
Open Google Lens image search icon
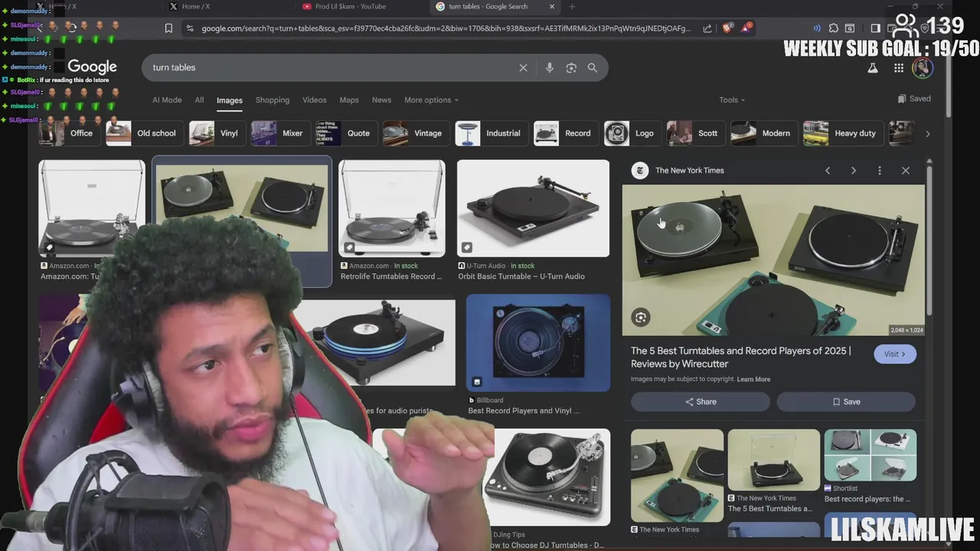[570, 67]
